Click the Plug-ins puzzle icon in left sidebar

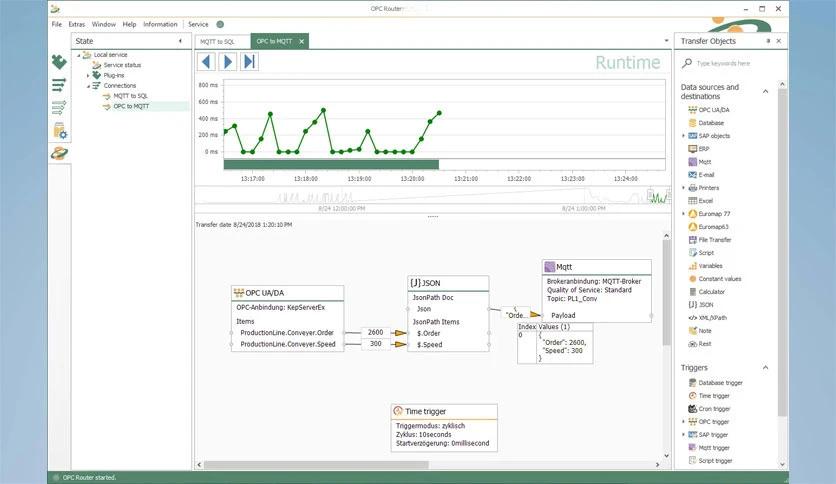tap(59, 62)
